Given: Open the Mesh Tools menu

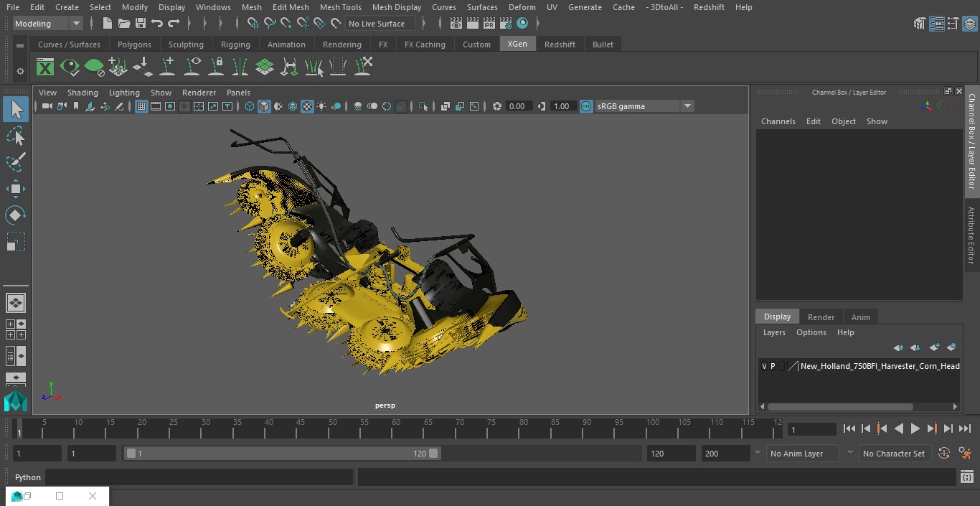Looking at the screenshot, I should coord(340,7).
